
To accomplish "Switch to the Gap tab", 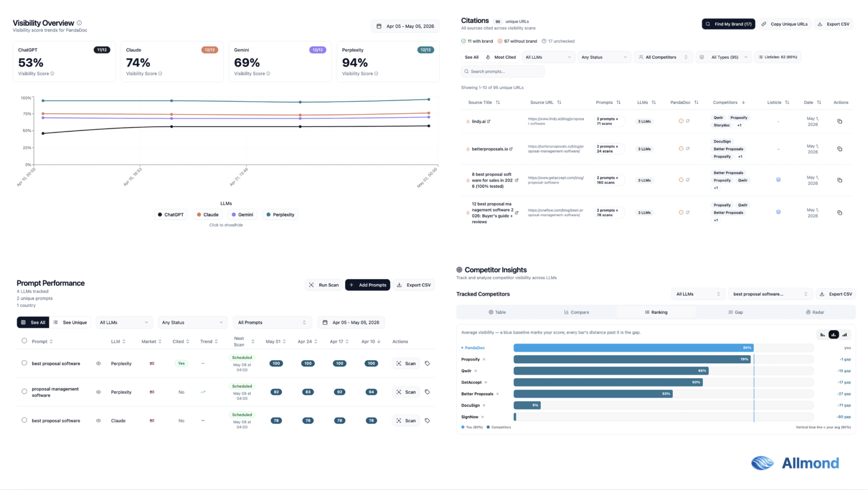I will click(x=736, y=312).
